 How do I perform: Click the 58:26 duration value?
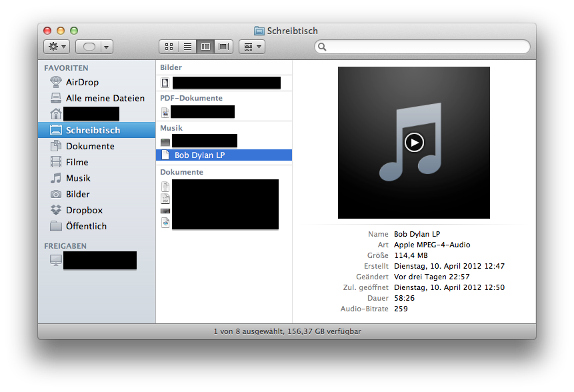point(404,298)
